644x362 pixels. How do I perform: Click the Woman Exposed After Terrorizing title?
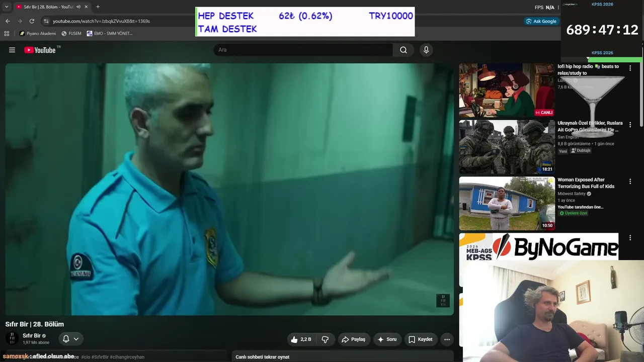pyautogui.click(x=586, y=183)
